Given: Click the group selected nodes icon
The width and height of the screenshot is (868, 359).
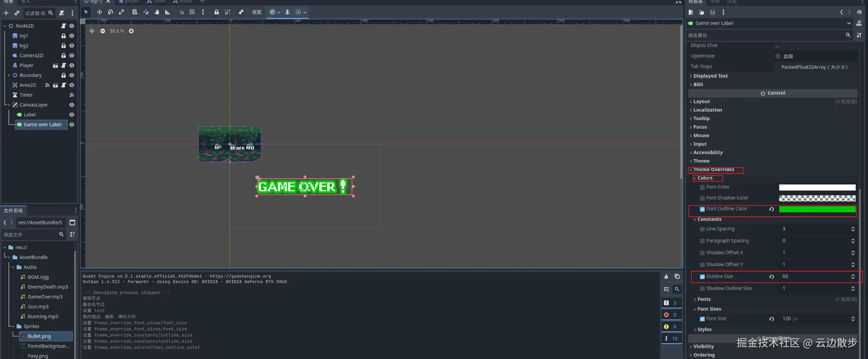Looking at the screenshot, I should (228, 12).
